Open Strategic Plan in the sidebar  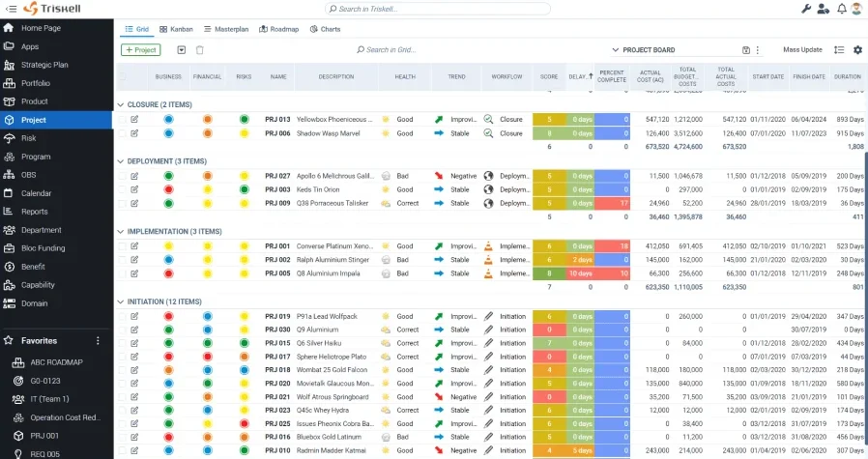(44, 65)
